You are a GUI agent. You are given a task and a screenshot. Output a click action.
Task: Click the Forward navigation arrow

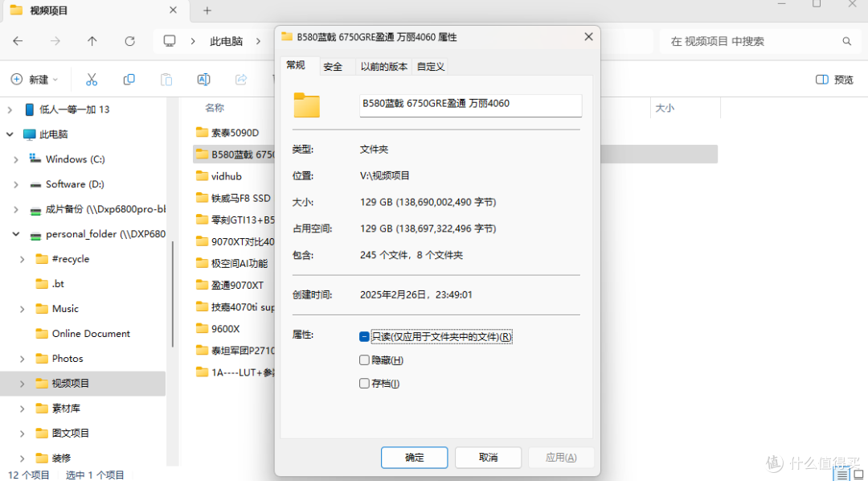(x=55, y=41)
